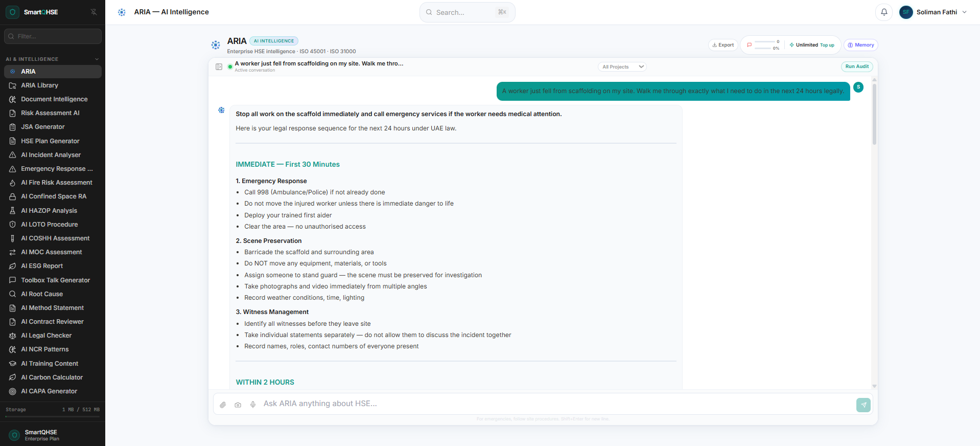Unpin the sidebar with the pin icon
The image size is (980, 446).
(x=94, y=12)
